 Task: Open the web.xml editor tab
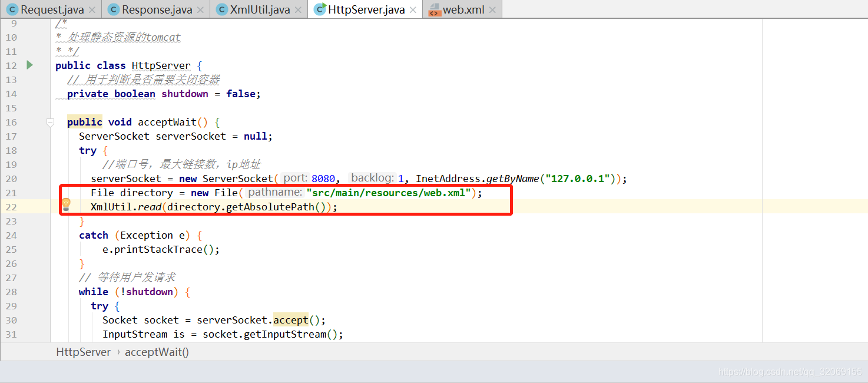(463, 9)
